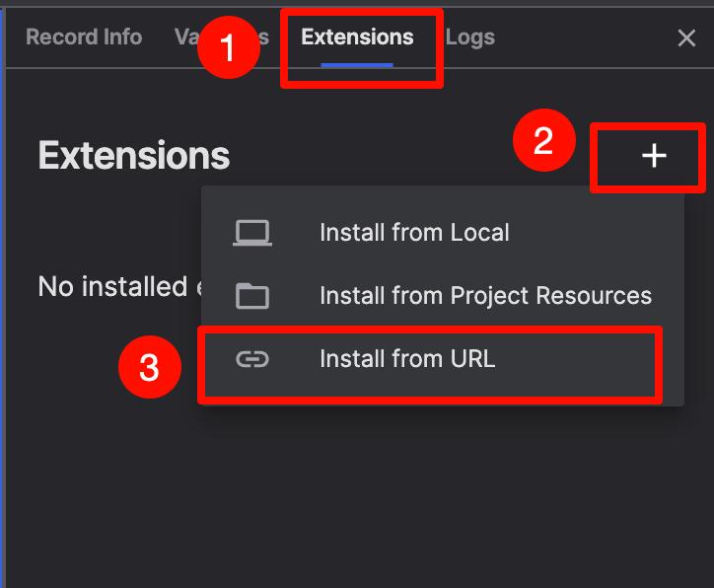The height and width of the screenshot is (588, 714).
Task: Select the Extensions tab
Action: [357, 37]
